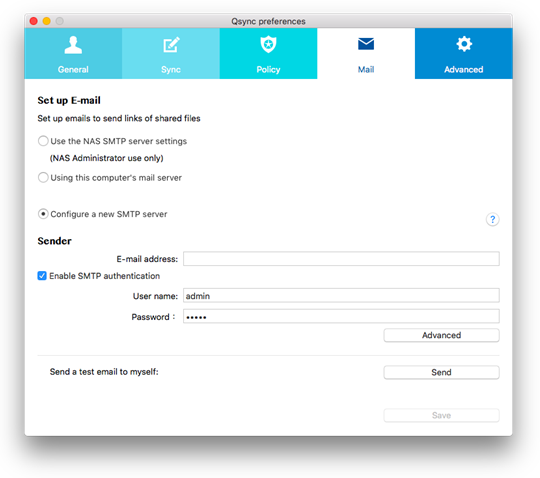Open the General tab person icon
Image resolution: width=540 pixels, height=478 pixels.
tap(73, 45)
